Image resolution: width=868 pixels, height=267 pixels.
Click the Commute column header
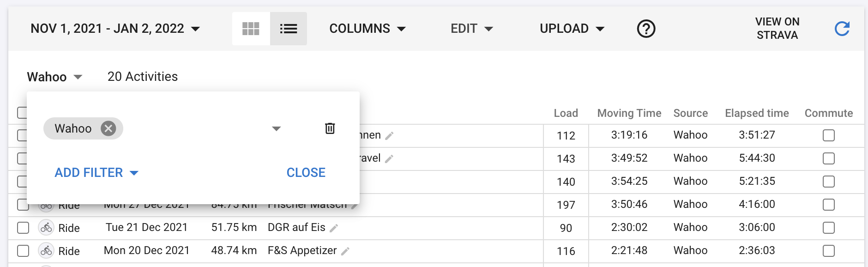pyautogui.click(x=829, y=113)
